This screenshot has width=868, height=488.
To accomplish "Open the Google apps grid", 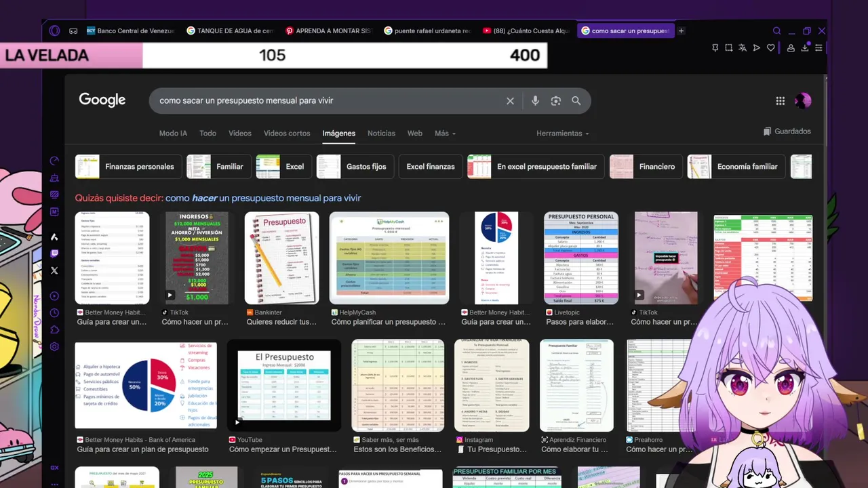I will (x=780, y=101).
